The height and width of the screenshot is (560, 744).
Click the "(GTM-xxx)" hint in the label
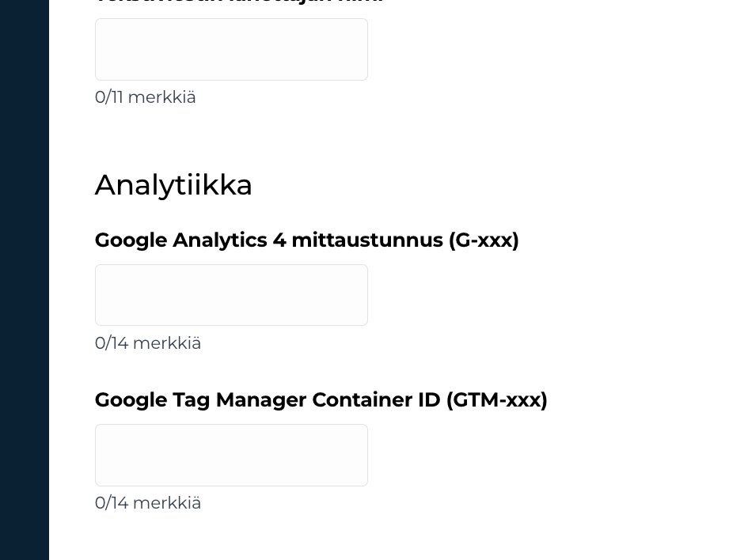pyautogui.click(x=496, y=399)
